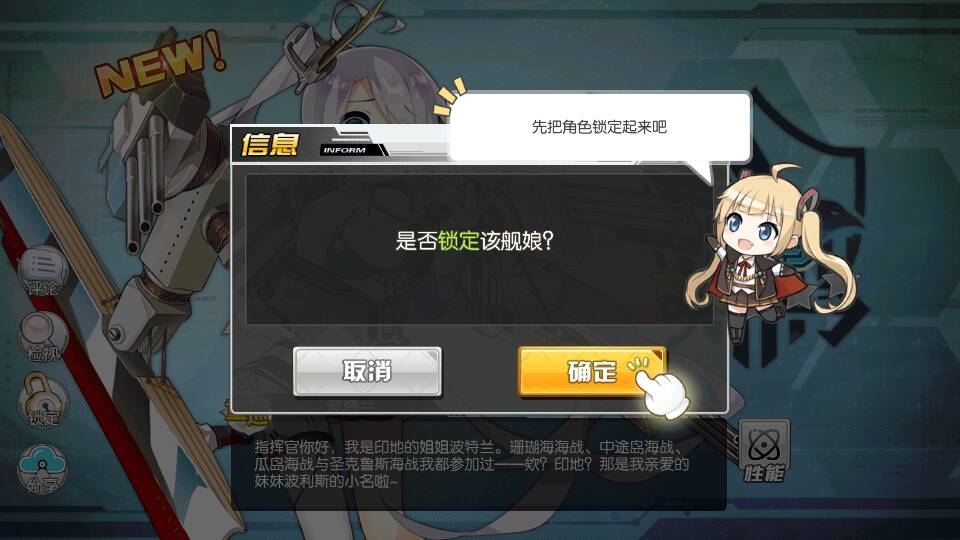Click the 取消 cancel button

coord(367,372)
